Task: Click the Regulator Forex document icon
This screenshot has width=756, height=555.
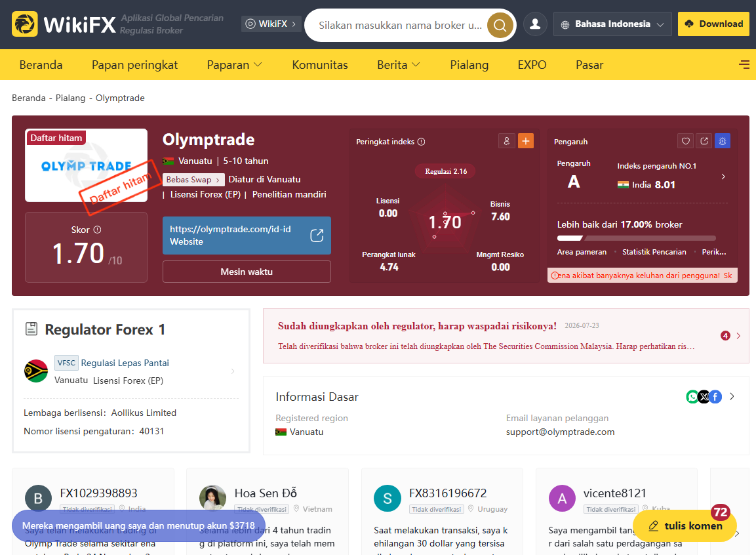Action: (x=31, y=329)
